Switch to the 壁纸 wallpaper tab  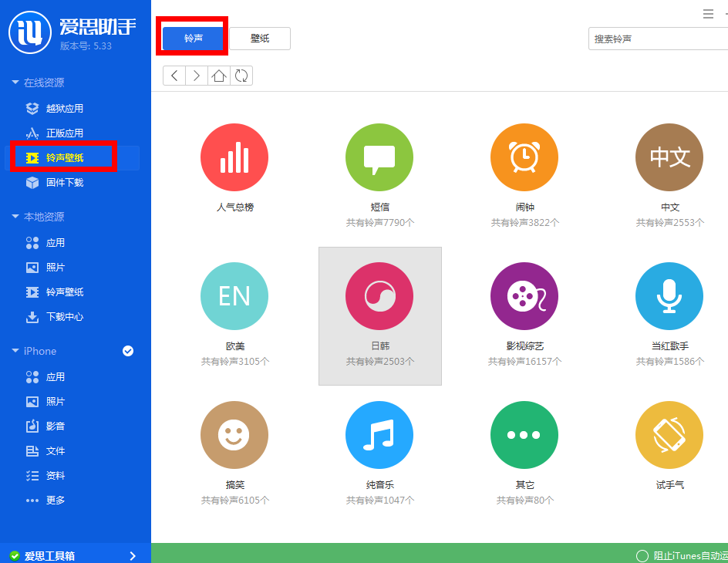click(260, 38)
